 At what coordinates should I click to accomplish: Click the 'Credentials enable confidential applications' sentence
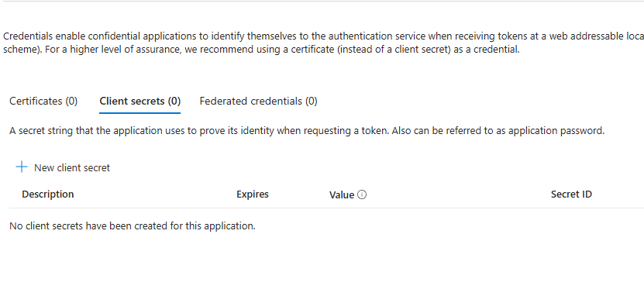click(323, 36)
